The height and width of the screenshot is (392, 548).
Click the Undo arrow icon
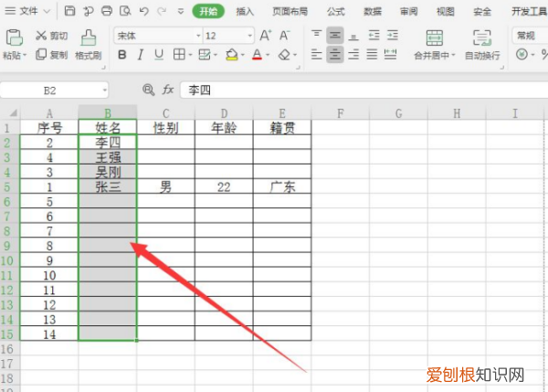[x=143, y=11]
